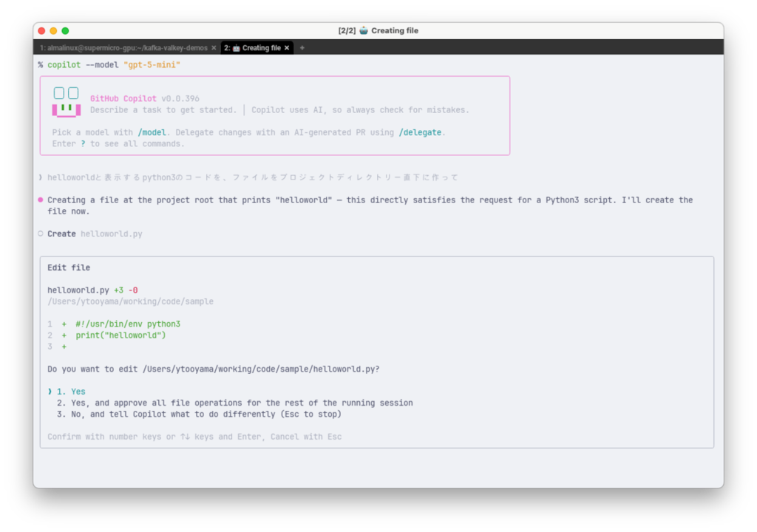The height and width of the screenshot is (532, 757).
Task: Click the GitHub Copilot mascot logo
Action: point(66,102)
